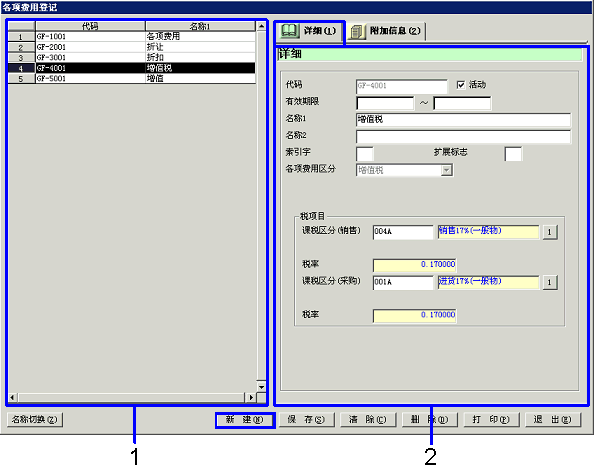Switch to 附加信息 (2) tab

(386, 31)
